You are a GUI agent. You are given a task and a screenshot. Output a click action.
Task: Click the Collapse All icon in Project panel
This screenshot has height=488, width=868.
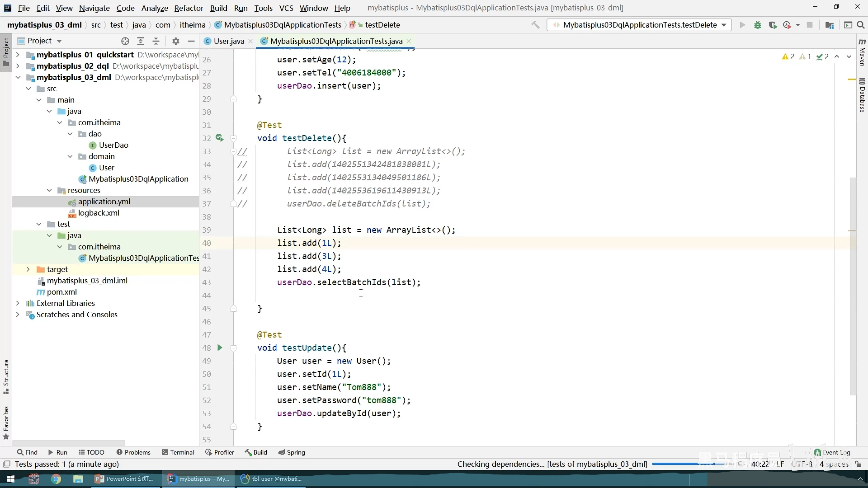(x=156, y=41)
